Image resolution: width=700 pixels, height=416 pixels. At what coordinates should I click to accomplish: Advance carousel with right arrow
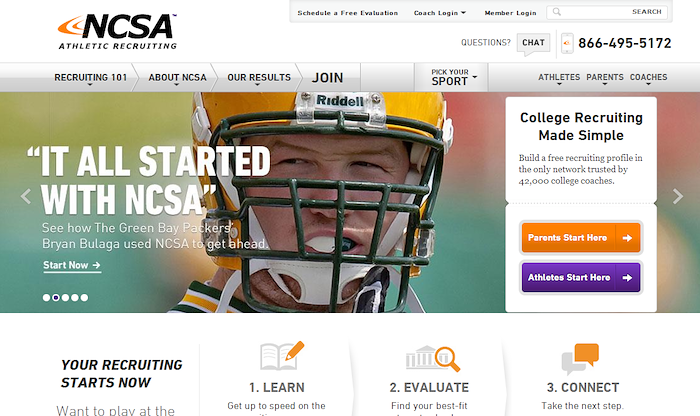click(678, 196)
